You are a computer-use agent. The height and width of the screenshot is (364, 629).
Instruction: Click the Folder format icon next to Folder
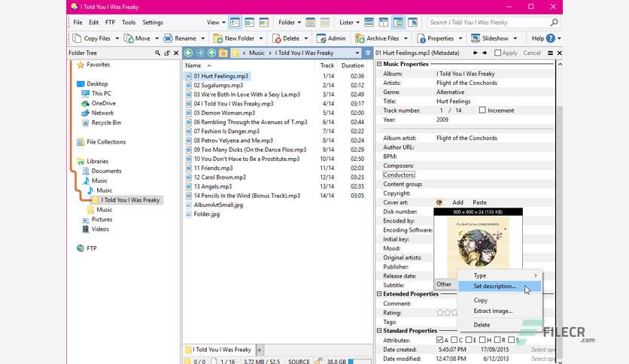click(311, 23)
